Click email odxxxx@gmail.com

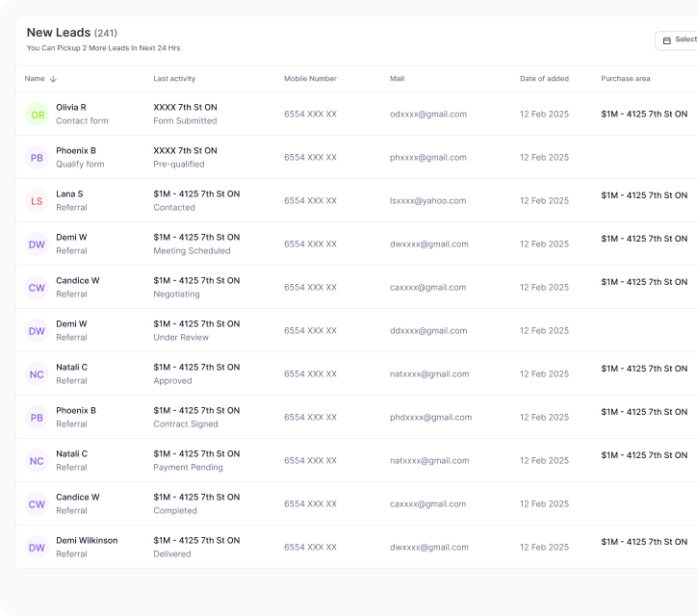(428, 115)
